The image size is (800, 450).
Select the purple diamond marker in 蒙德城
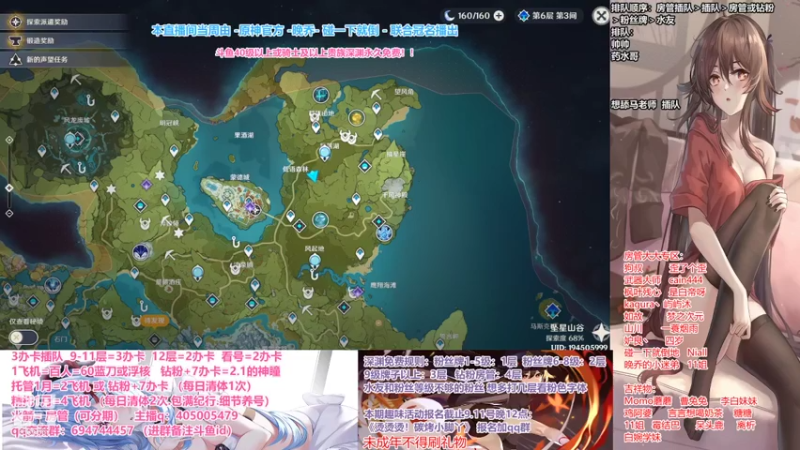click(249, 206)
